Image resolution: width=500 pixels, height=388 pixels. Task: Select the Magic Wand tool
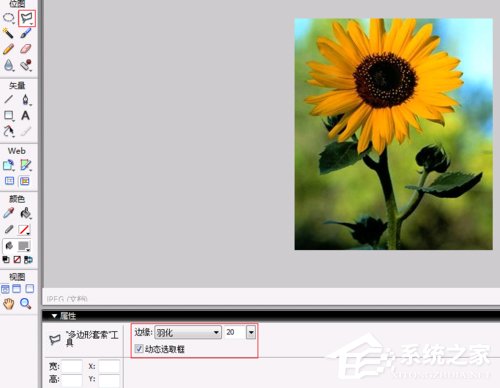click(8, 33)
